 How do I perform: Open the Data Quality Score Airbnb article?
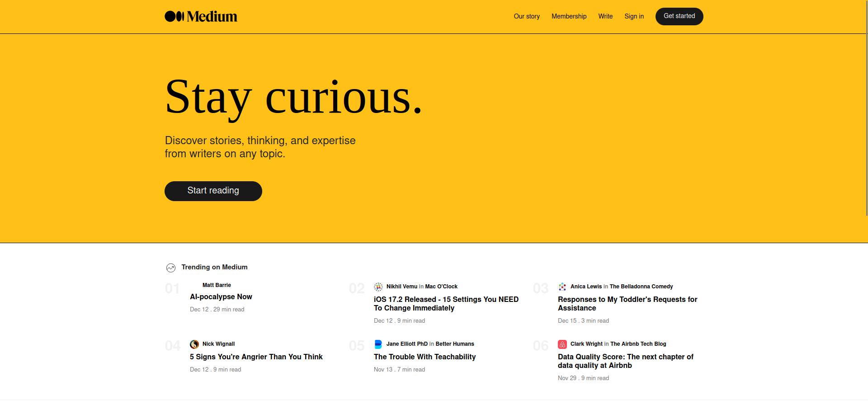coord(625,361)
